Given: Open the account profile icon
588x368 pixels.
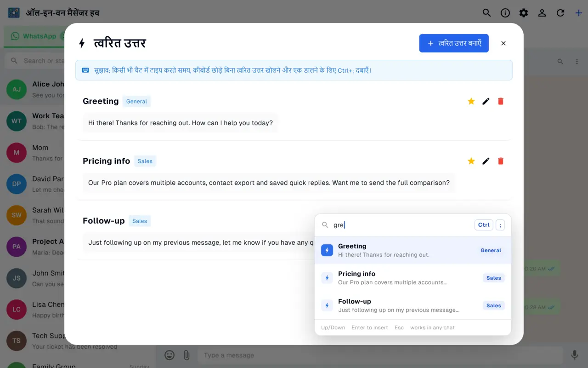Looking at the screenshot, I should 542,13.
